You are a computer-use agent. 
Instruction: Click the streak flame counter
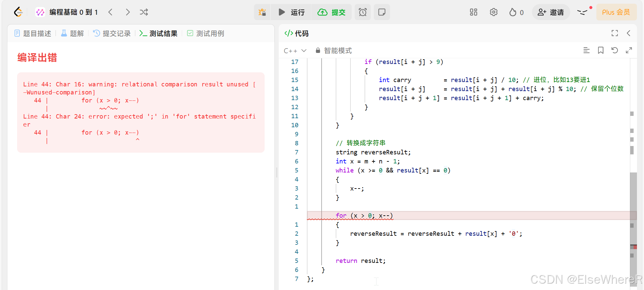pyautogui.click(x=516, y=12)
